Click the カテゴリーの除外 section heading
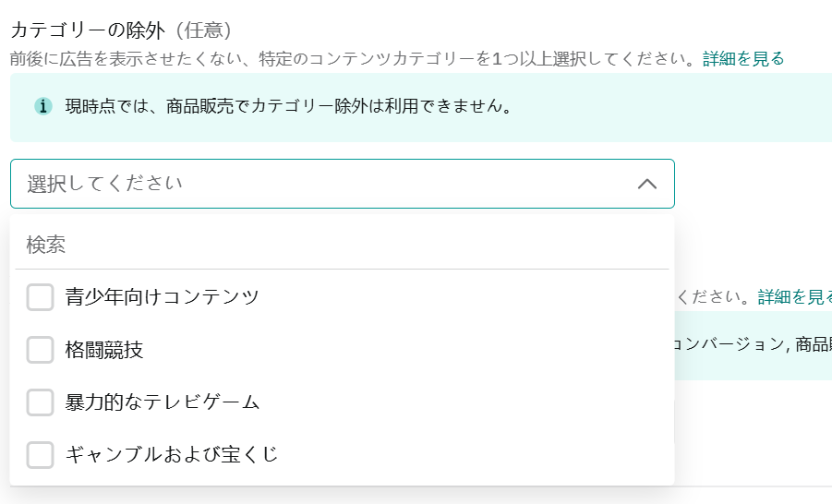 tap(88, 30)
